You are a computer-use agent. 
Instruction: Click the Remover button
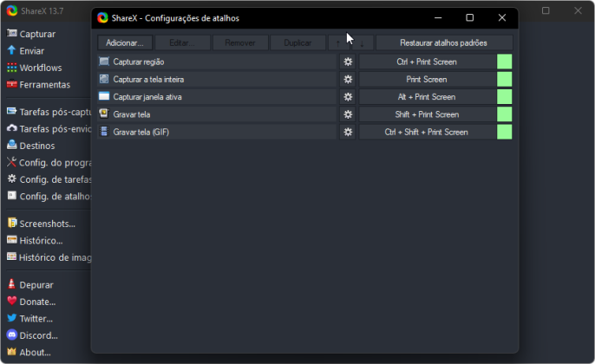240,42
